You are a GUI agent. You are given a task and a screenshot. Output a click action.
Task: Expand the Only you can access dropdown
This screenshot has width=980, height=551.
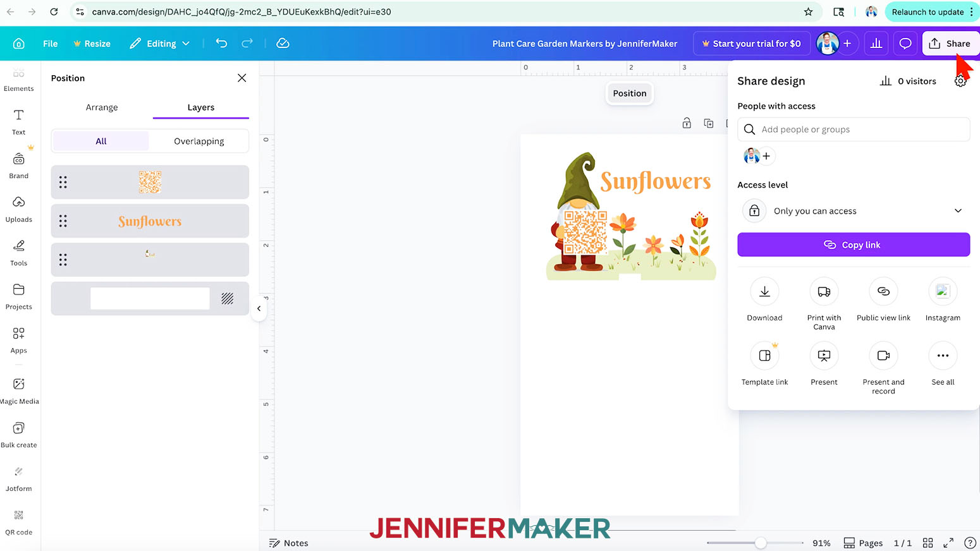[854, 211]
